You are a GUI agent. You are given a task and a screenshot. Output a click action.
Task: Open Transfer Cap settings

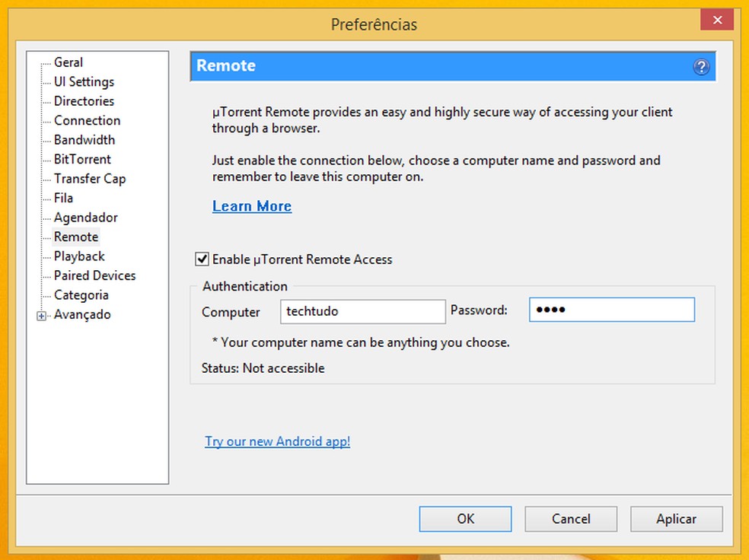(90, 179)
